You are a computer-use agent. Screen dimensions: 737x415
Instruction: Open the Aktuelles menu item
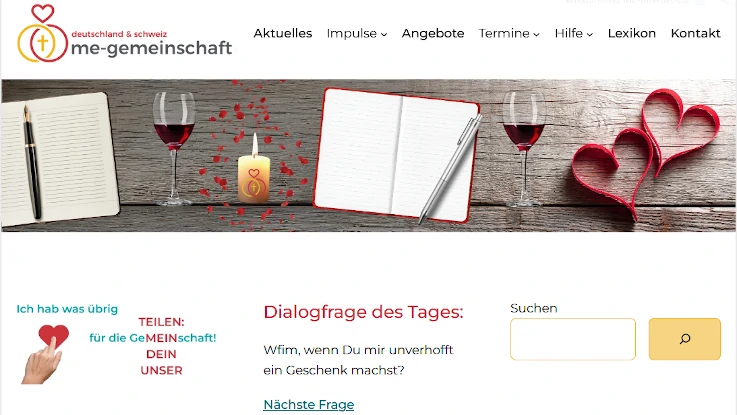pos(282,33)
